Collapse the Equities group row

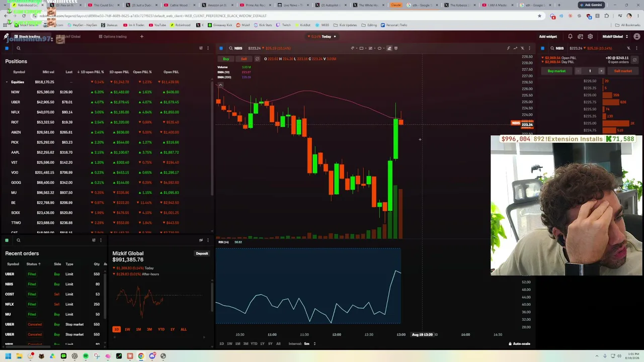[x=7, y=82]
